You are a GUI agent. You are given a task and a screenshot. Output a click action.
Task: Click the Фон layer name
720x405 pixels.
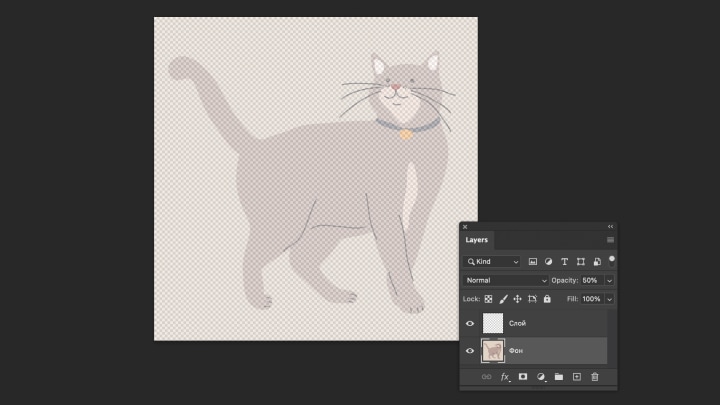516,350
